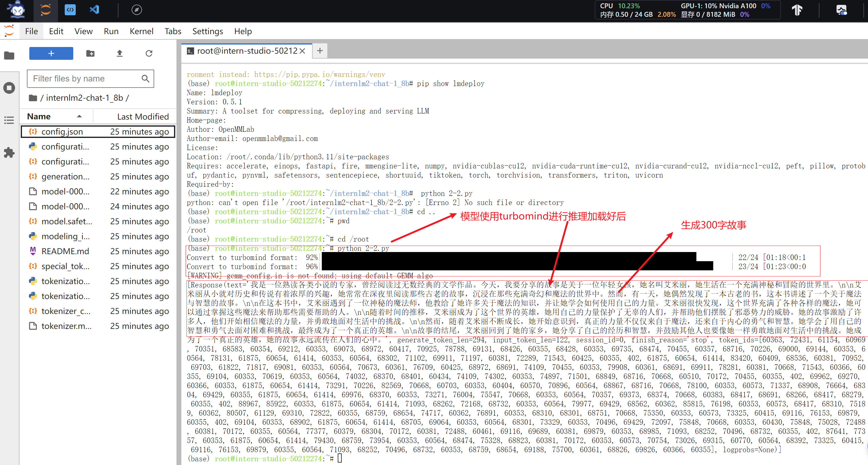Click the root folder icon in breadcrumb
The height and width of the screenshot is (465, 868).
pos(33,98)
